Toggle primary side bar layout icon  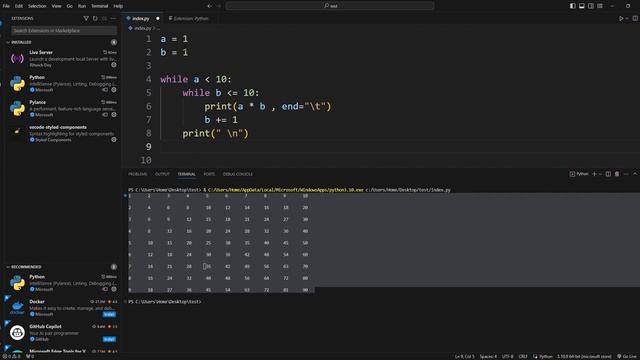573,6
